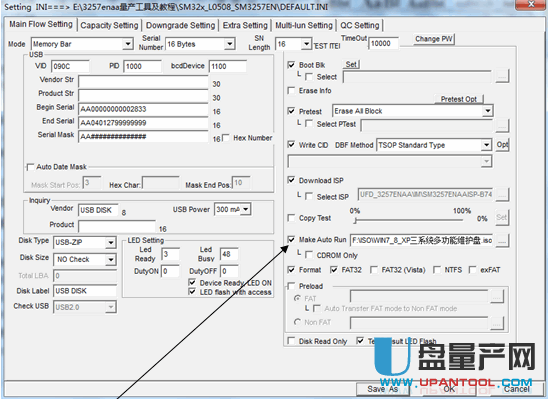Enable the CDROM Only option

309,255
